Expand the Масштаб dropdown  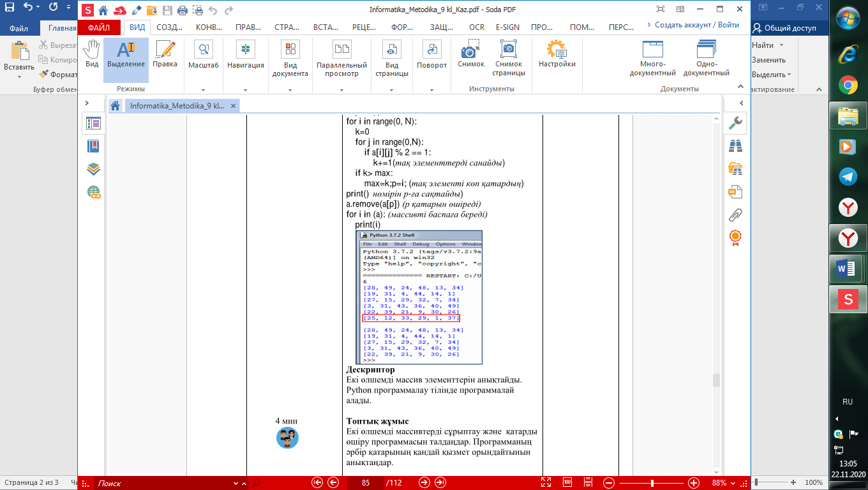tap(203, 89)
